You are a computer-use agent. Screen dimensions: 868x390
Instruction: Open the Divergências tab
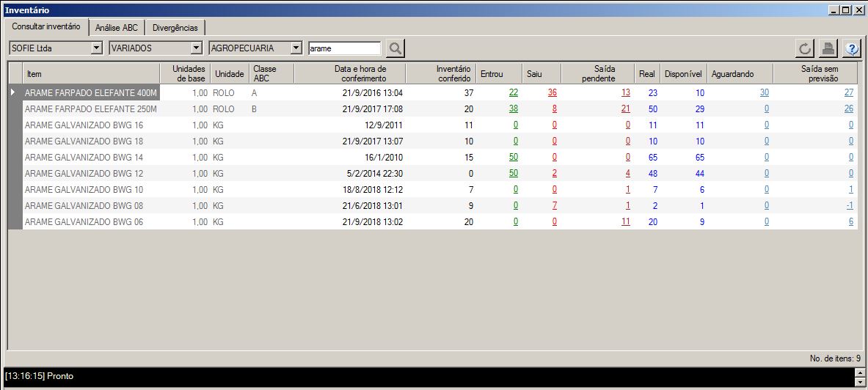tap(175, 28)
